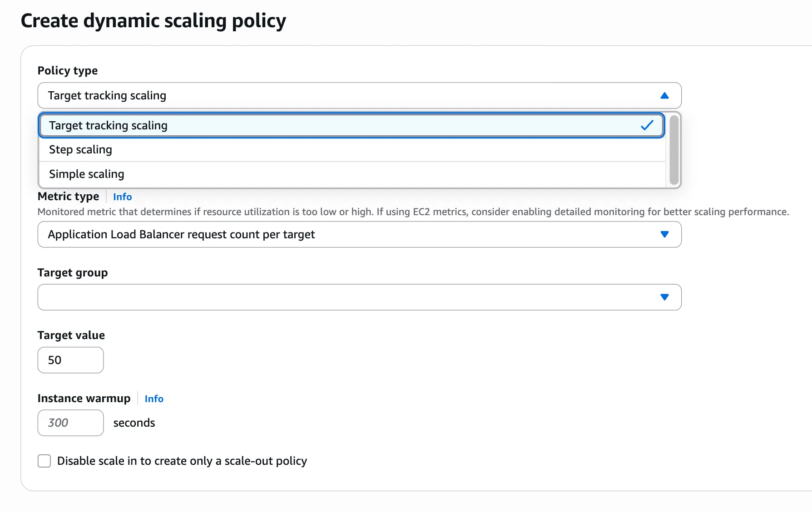The width and height of the screenshot is (812, 512).
Task: Choose the Simple scaling option
Action: [x=86, y=174]
